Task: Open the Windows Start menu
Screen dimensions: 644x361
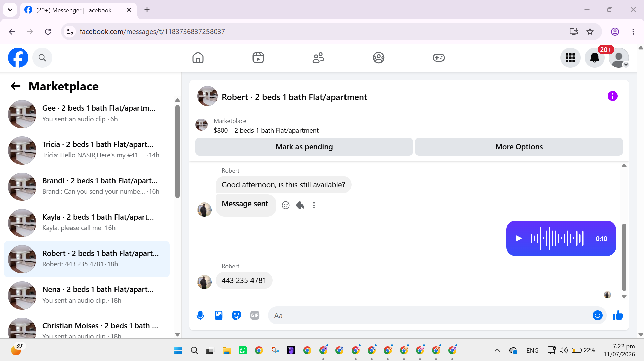Action: [x=178, y=350]
